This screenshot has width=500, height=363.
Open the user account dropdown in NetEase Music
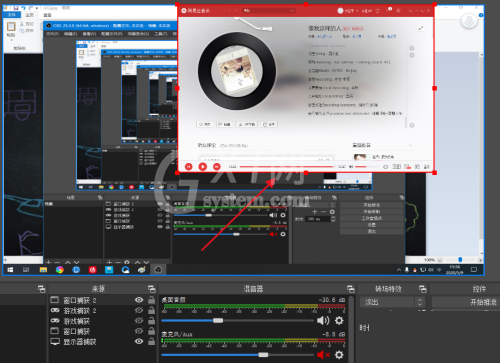coord(348,11)
